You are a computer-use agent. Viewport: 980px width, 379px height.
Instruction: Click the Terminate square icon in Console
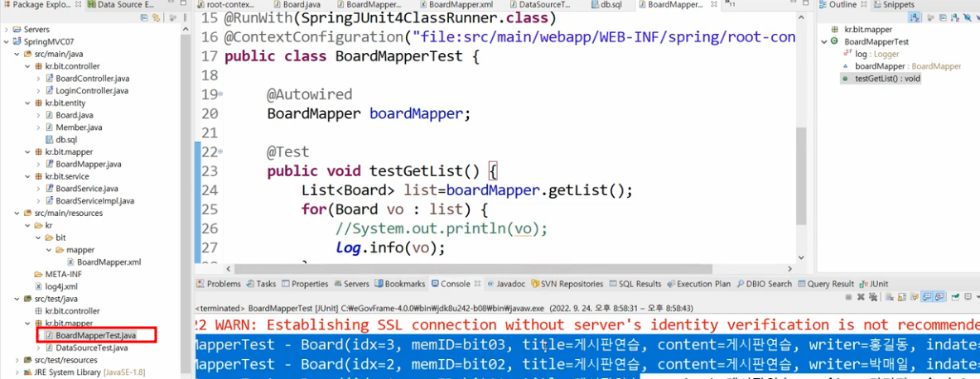coord(848,297)
